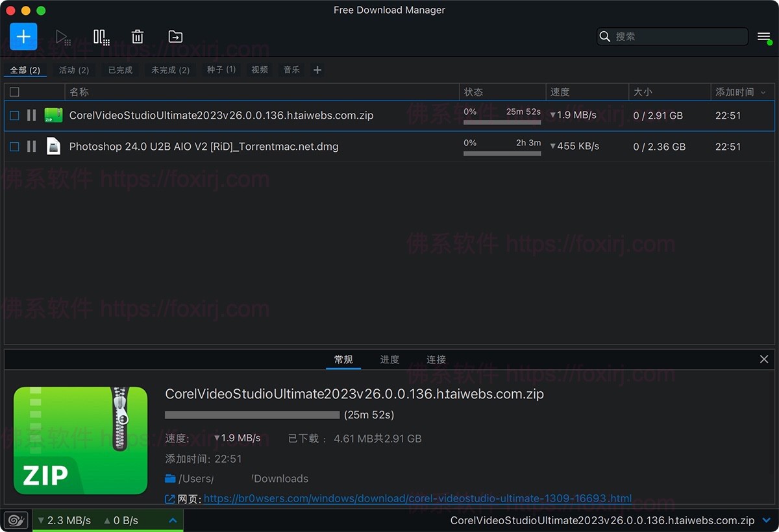
Task: Select the Start downloads play icon
Action: tap(64, 36)
